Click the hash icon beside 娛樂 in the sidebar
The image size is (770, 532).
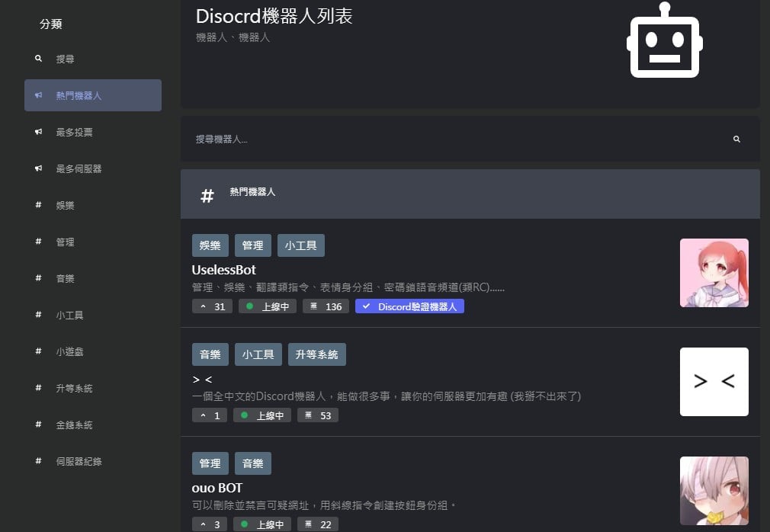coord(38,205)
